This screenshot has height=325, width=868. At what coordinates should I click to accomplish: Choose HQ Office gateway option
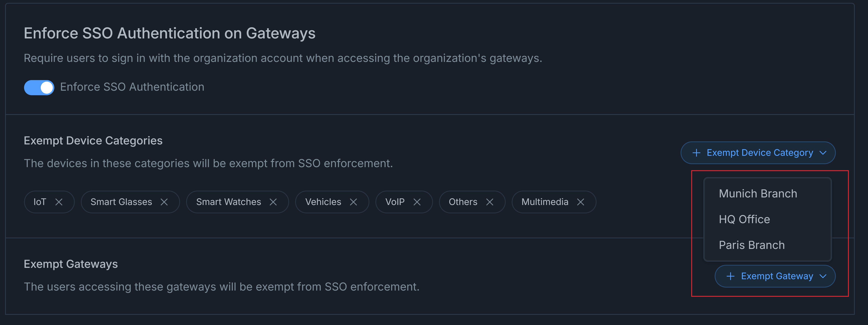(x=744, y=219)
